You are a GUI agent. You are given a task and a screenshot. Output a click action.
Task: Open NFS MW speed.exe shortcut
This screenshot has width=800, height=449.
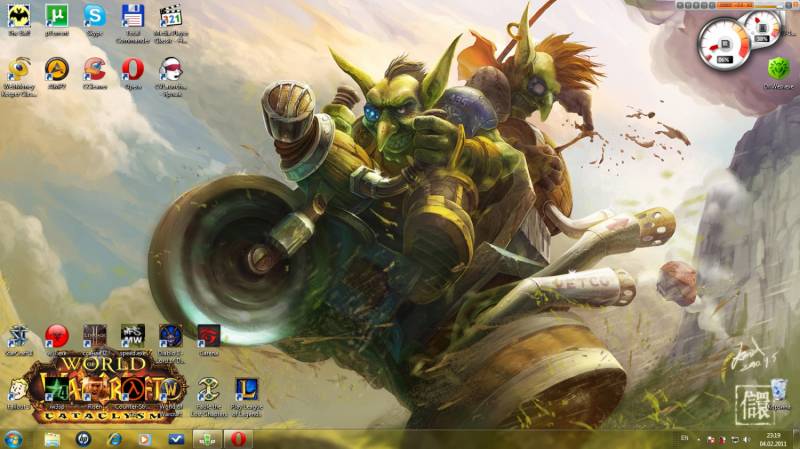(133, 339)
